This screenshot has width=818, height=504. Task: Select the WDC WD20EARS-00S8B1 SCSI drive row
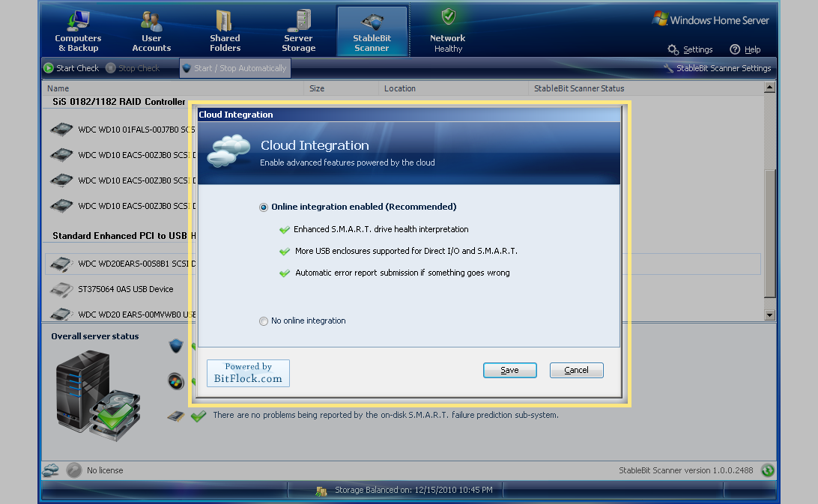tap(403, 264)
